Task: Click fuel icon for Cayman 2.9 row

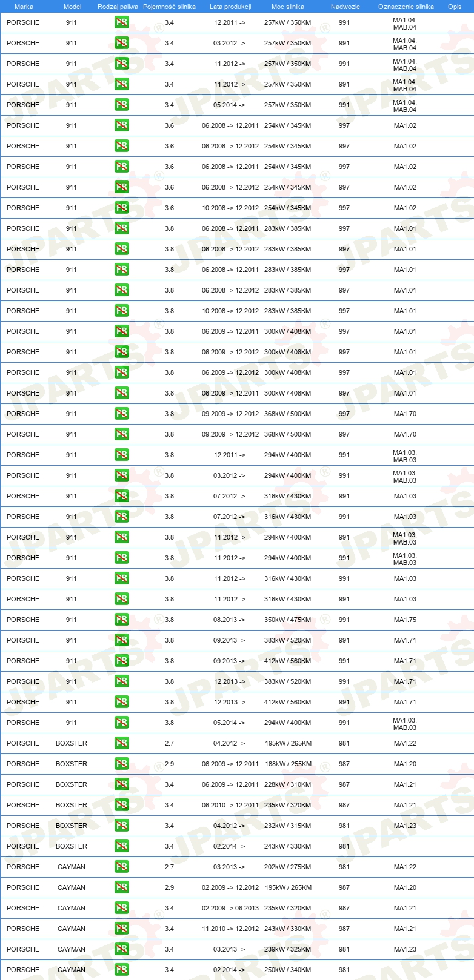Action: coord(121,887)
